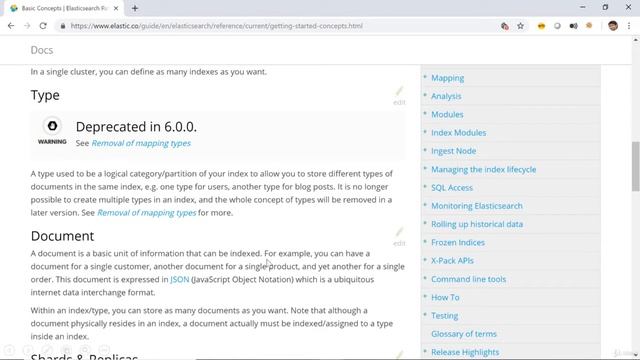Follow the JSON link in Document section
This screenshot has height=360, width=640.
tap(180, 279)
